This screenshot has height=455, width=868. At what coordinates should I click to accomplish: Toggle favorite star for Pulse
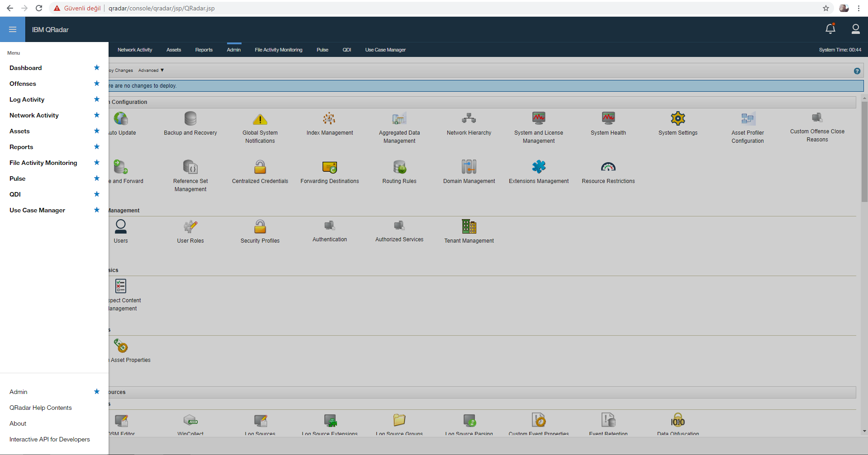pos(96,178)
